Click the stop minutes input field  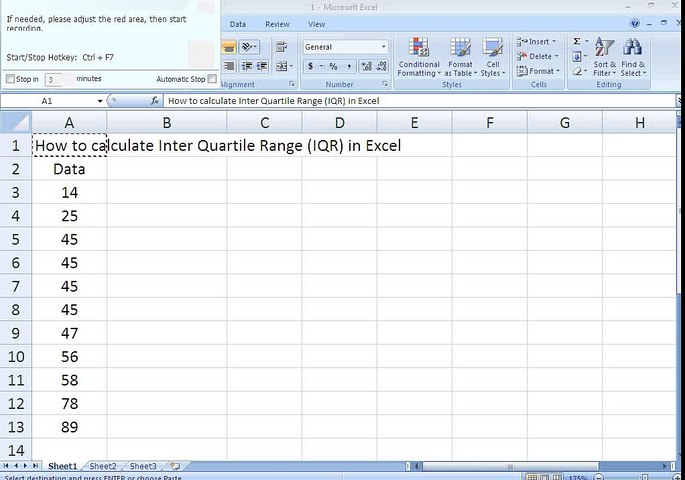coord(59,79)
